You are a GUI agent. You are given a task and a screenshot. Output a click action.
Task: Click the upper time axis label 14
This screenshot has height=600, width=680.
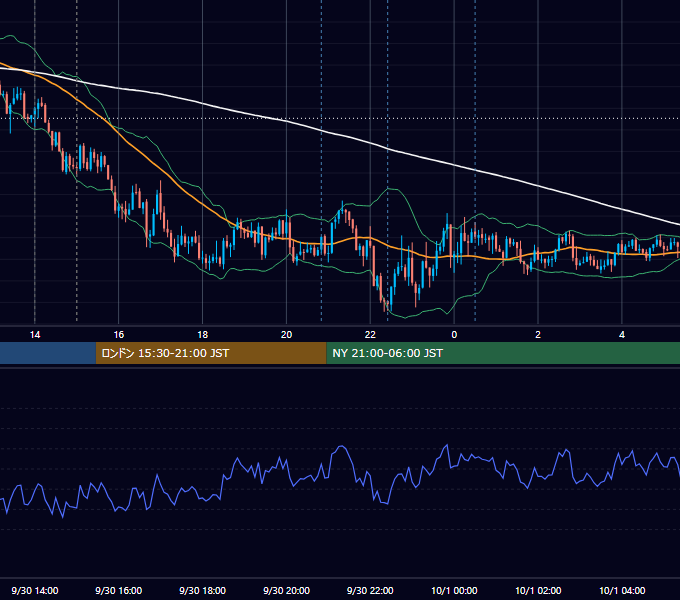click(35, 335)
